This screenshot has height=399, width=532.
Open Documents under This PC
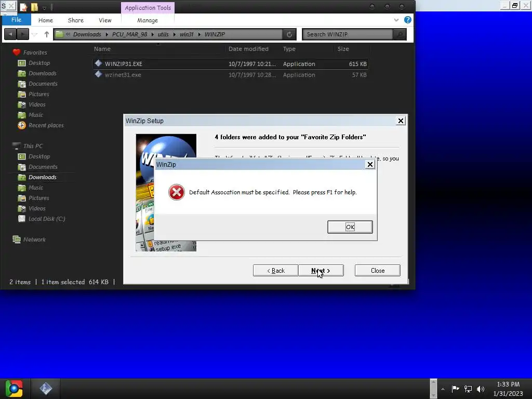(43, 167)
